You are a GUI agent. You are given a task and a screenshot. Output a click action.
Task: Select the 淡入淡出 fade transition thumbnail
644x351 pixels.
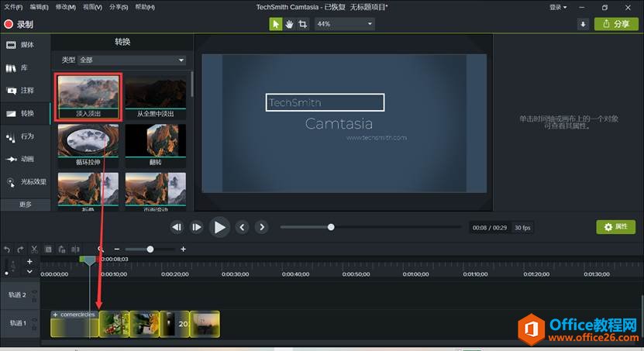click(88, 97)
